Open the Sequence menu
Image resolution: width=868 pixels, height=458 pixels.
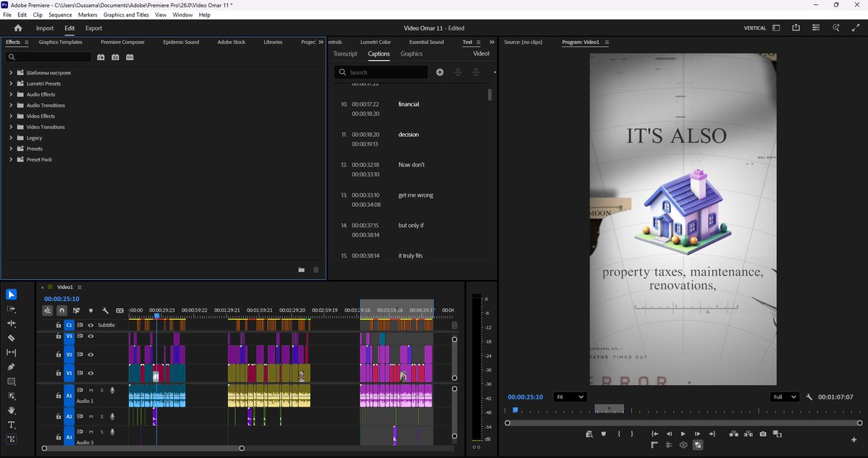60,15
